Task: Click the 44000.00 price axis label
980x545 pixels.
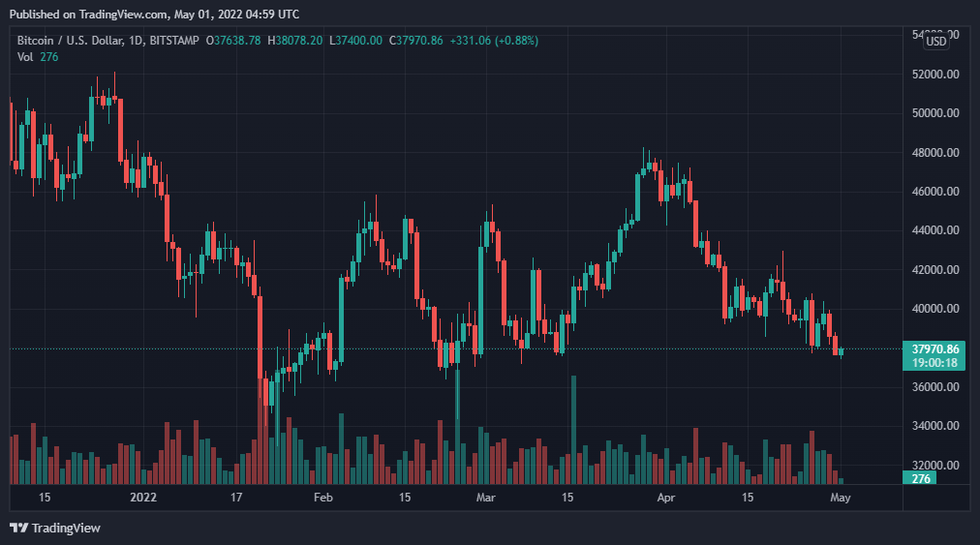Action: tap(935, 230)
